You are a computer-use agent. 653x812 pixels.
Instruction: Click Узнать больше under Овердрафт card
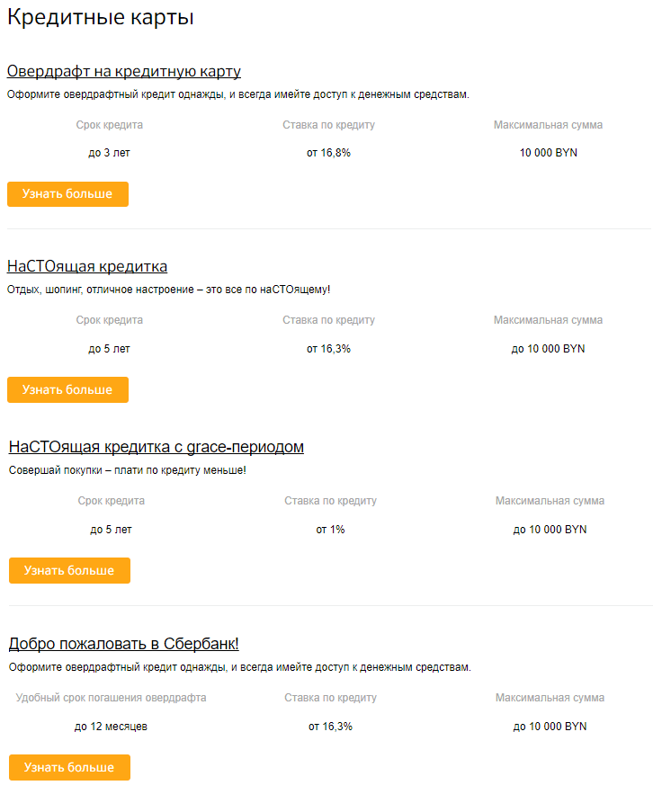67,194
